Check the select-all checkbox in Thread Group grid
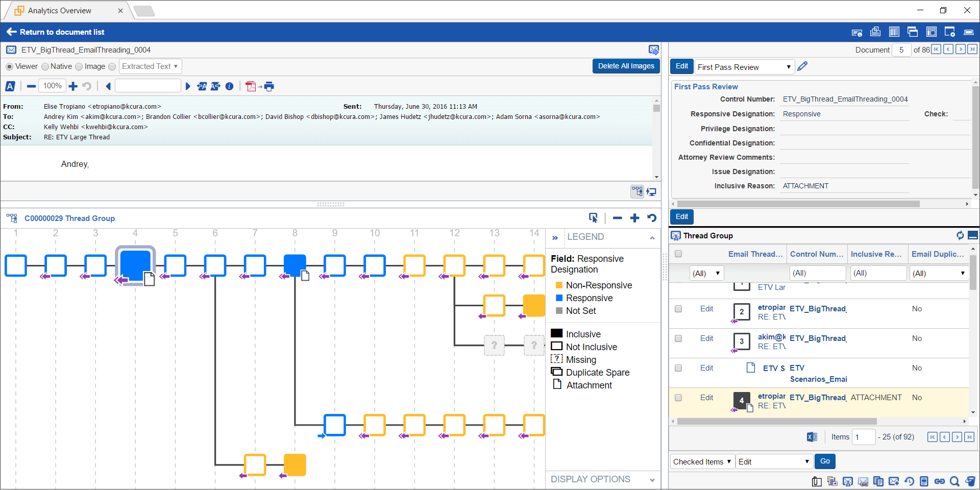 (x=678, y=254)
